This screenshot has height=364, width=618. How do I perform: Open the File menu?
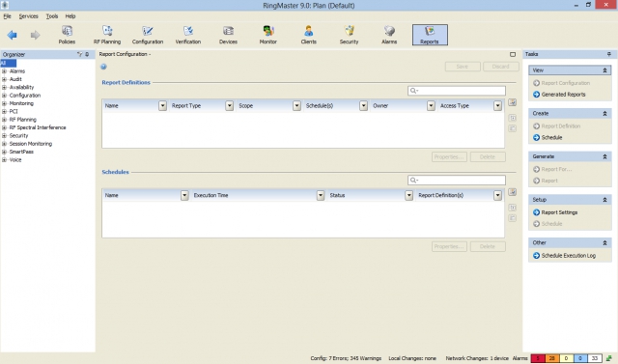tap(7, 16)
